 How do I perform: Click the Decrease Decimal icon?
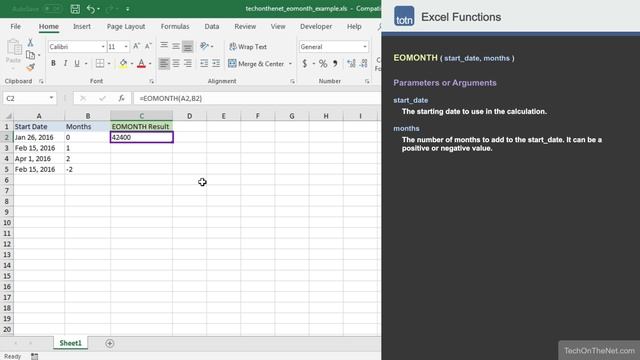tap(364, 63)
